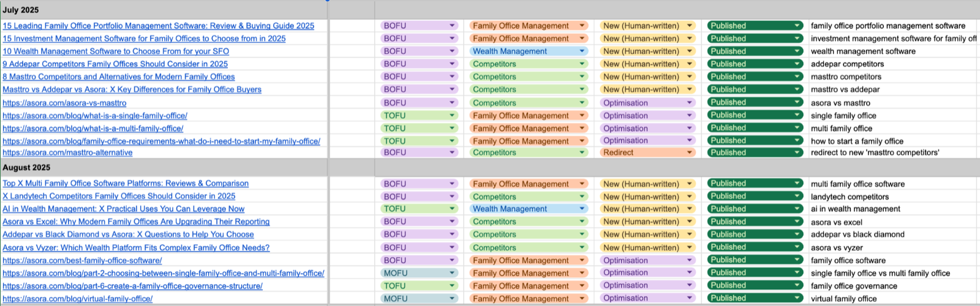Open 'Top X Multi Family Office Software Platforms' link
The width and height of the screenshot is (980, 306).
pos(126,184)
